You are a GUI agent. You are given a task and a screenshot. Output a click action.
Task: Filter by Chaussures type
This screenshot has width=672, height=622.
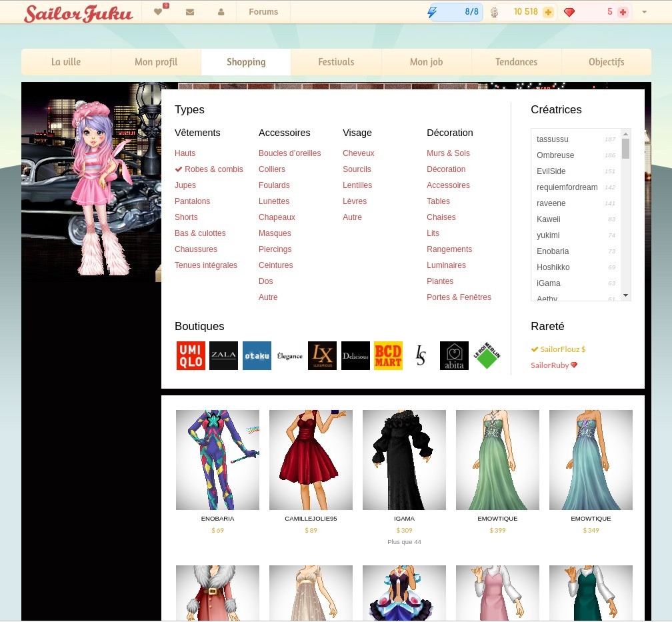point(195,249)
